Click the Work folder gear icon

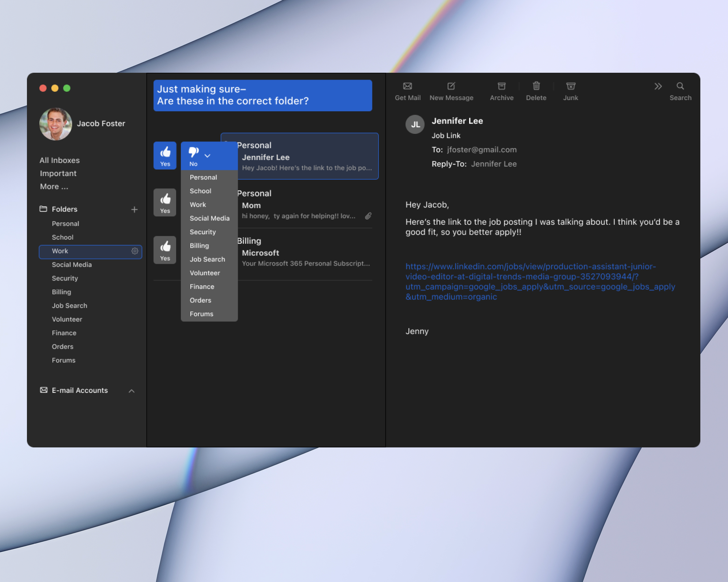tap(135, 251)
